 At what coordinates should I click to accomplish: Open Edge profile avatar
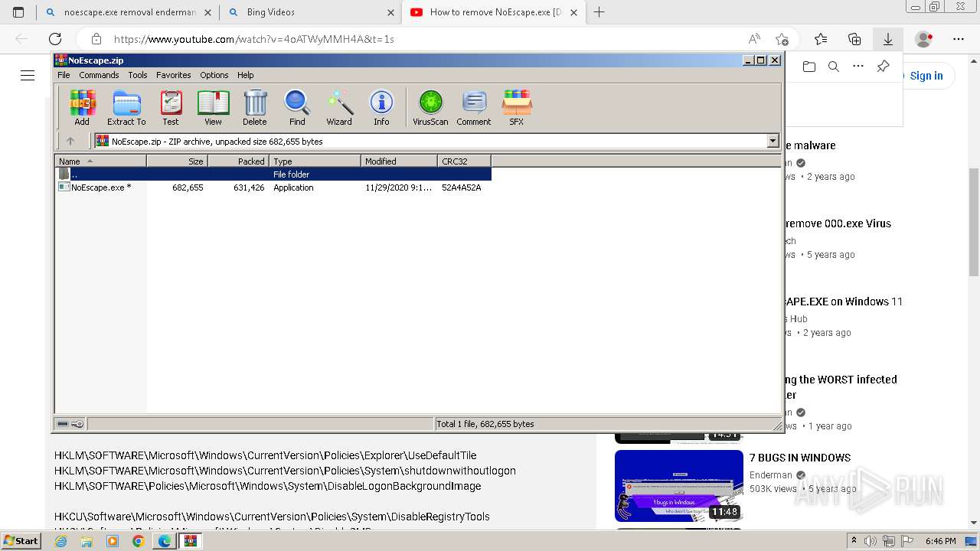[924, 39]
